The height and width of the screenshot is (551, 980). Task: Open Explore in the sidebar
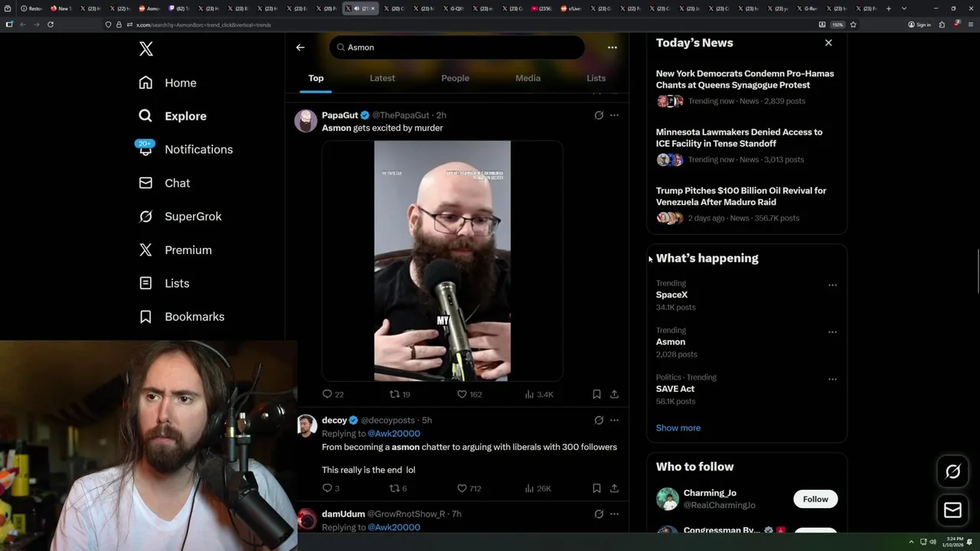(x=173, y=116)
